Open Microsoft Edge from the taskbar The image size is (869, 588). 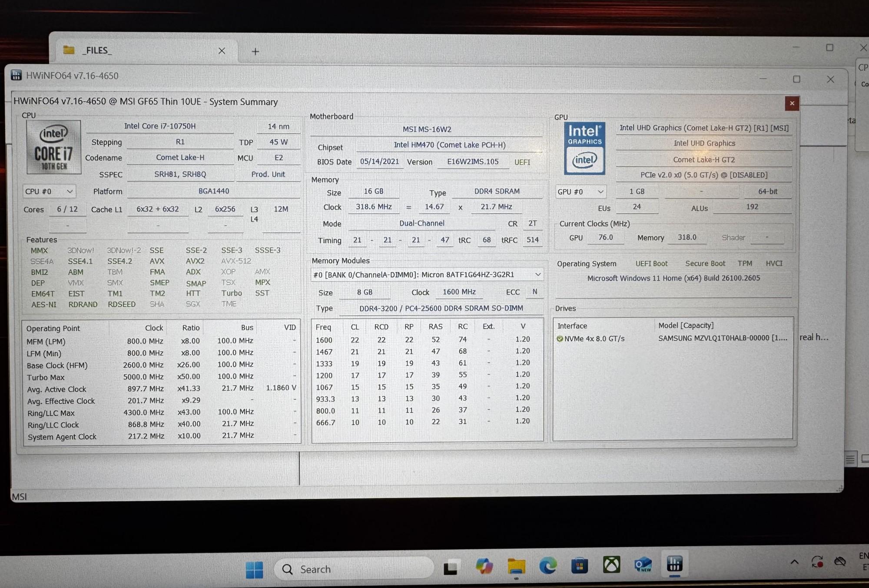(548, 565)
